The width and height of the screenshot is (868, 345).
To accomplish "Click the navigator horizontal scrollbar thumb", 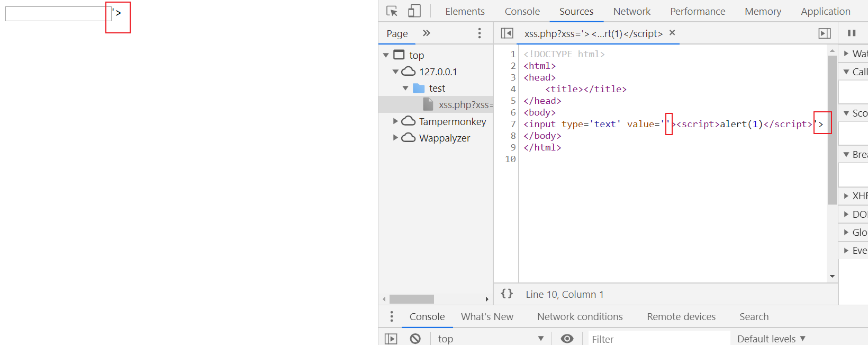I will point(411,299).
